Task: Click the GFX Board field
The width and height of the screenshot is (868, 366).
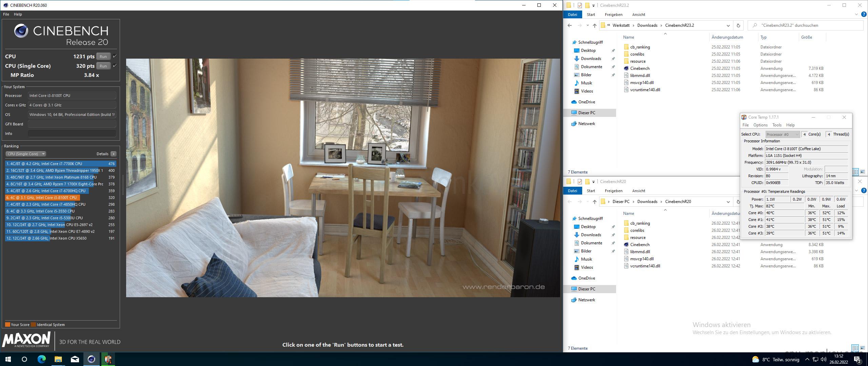Action: [x=72, y=124]
